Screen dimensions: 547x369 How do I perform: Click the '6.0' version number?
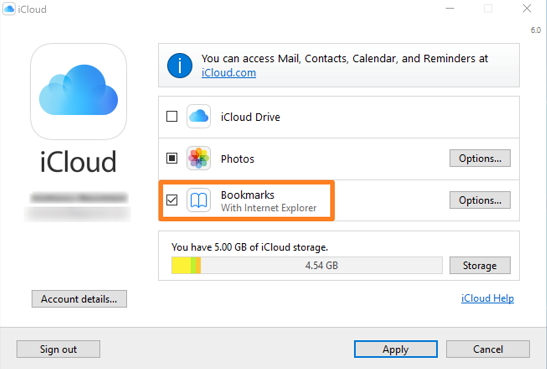point(536,30)
